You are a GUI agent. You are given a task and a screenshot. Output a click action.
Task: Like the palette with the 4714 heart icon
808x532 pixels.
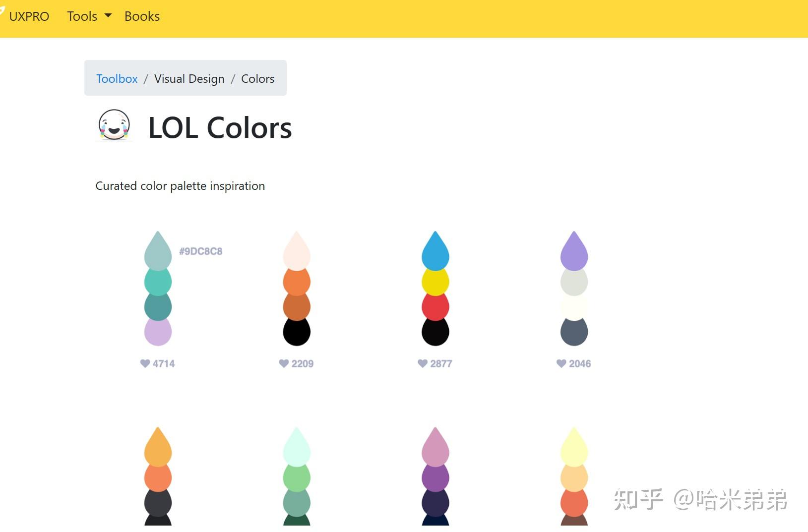[x=145, y=363]
